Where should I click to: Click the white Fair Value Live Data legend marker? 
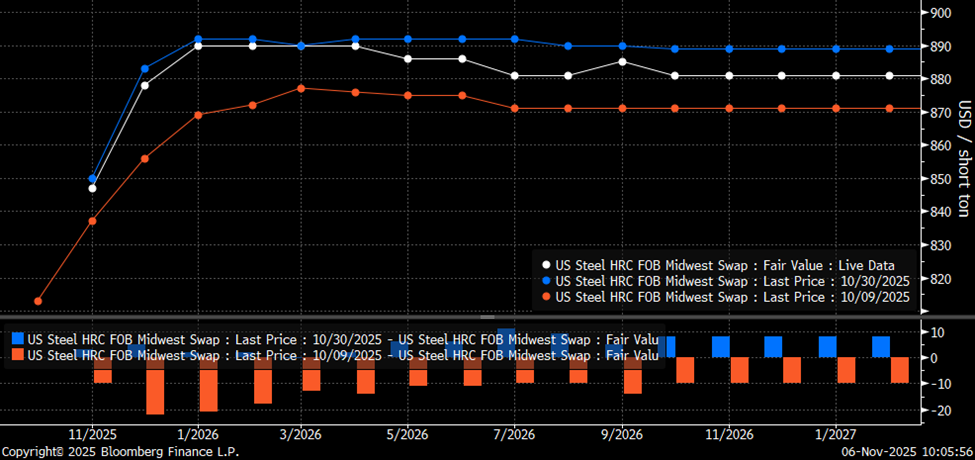(545, 265)
